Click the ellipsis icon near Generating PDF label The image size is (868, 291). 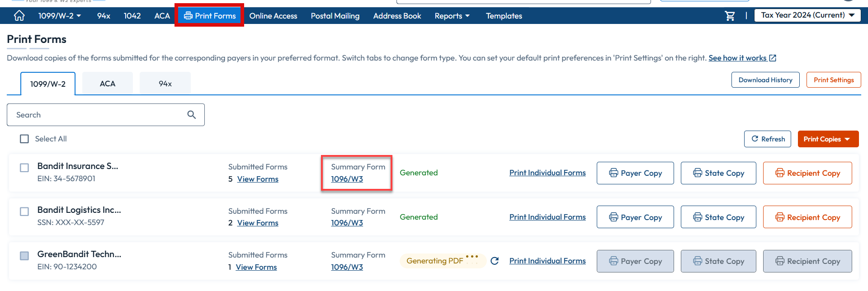click(473, 258)
